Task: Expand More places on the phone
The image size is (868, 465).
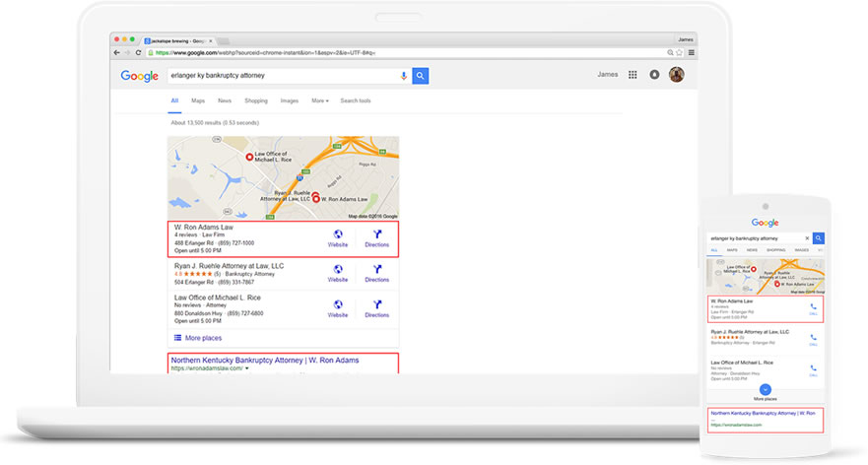Action: click(x=765, y=388)
